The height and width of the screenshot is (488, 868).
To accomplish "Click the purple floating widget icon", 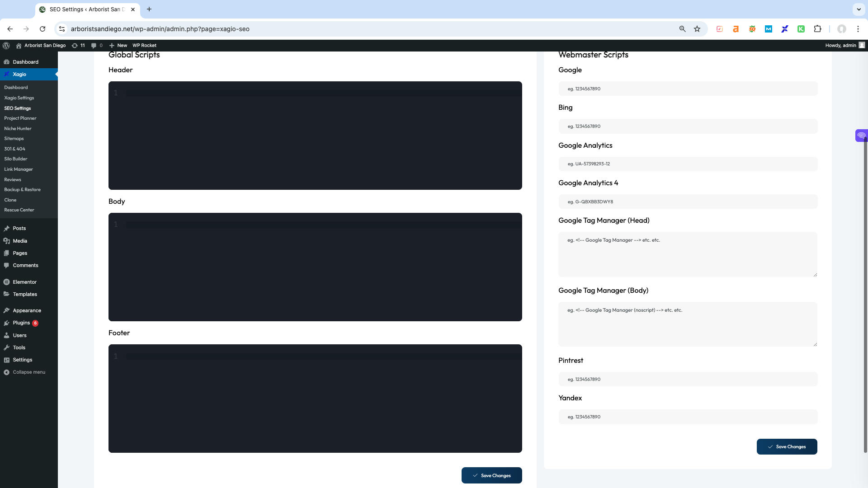I will click(x=861, y=136).
